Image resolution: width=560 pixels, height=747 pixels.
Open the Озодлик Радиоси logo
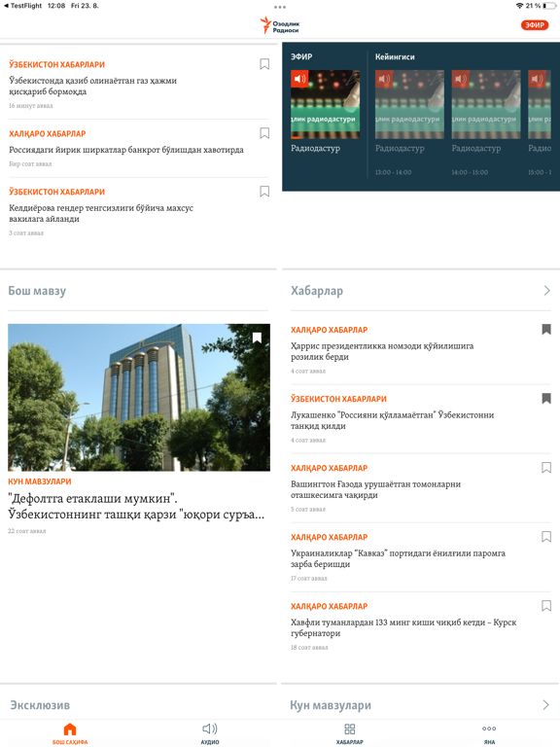[280, 25]
